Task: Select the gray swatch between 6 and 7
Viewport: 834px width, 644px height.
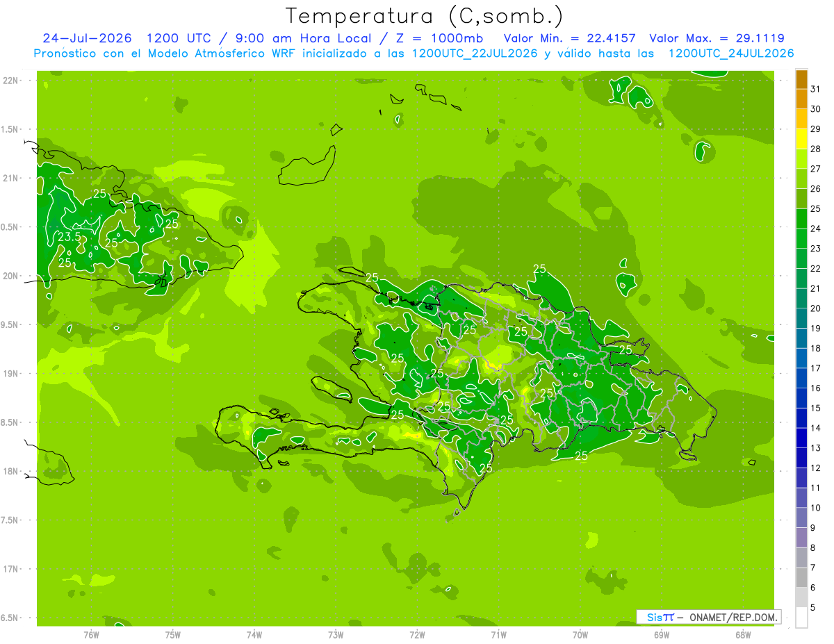Action: (x=801, y=578)
